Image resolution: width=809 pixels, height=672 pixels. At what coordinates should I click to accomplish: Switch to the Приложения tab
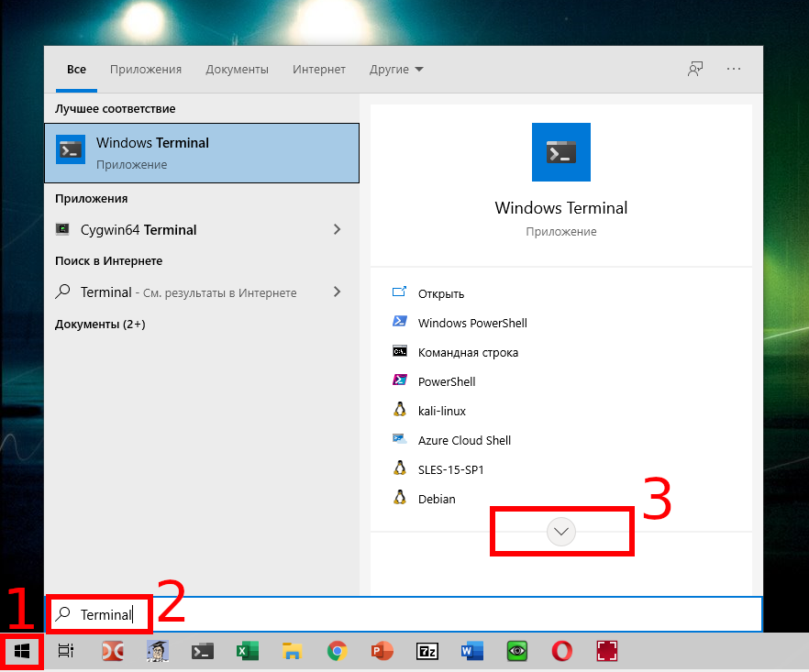point(146,69)
